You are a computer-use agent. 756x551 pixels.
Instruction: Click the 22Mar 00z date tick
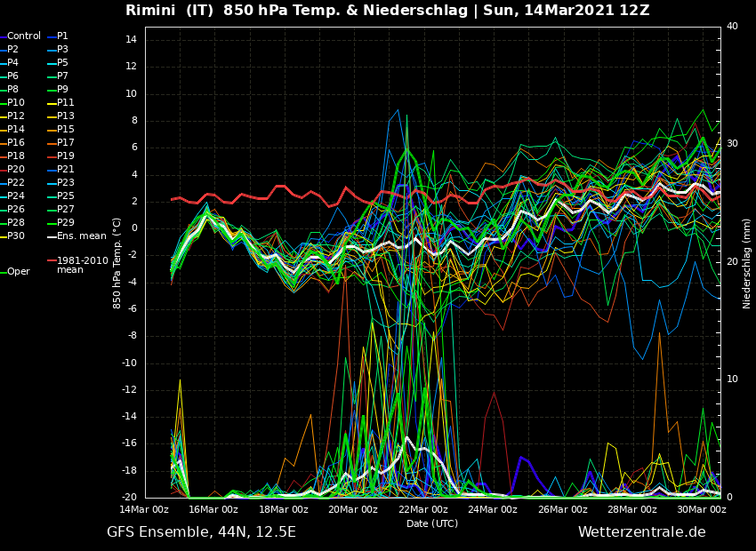pos(422,509)
